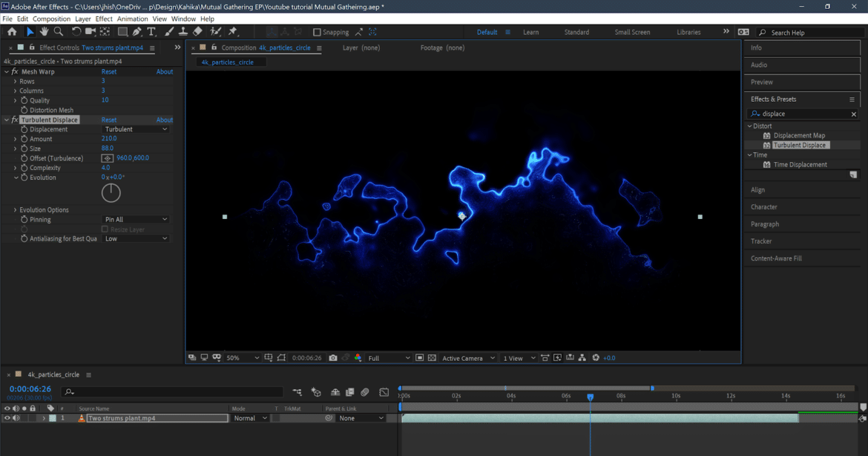The width and height of the screenshot is (868, 456).
Task: Open the Graph Editor in the timeline
Action: pyautogui.click(x=384, y=392)
